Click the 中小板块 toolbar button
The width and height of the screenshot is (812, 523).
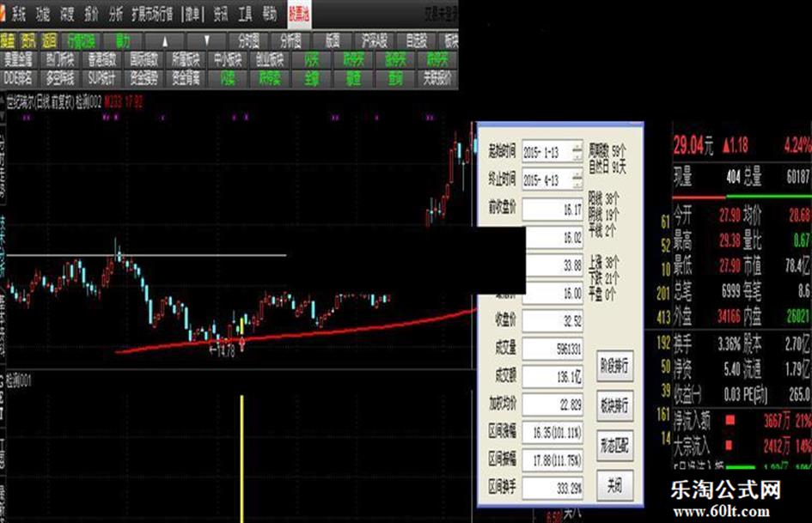[x=228, y=59]
